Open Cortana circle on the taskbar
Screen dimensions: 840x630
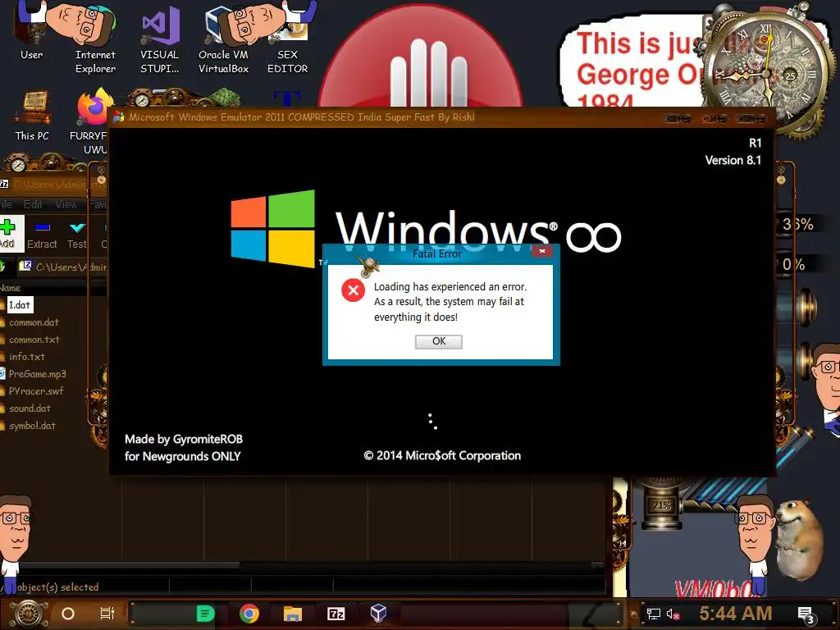68,614
